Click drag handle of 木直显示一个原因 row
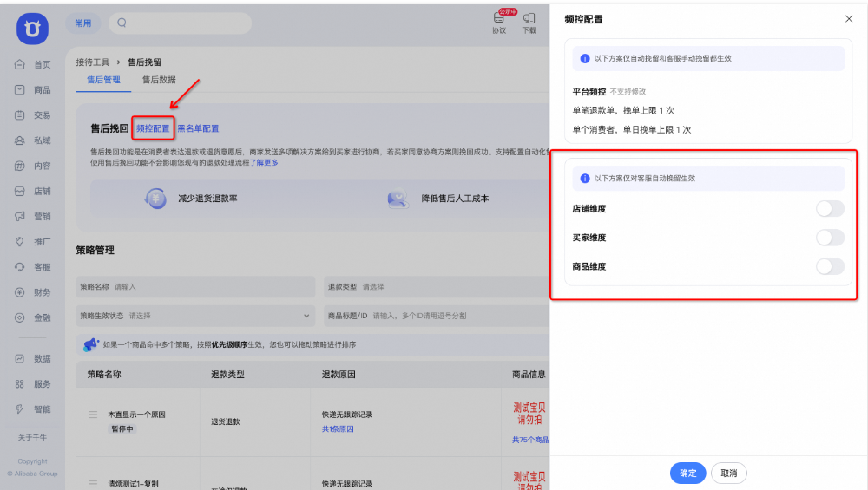Screen dimensions: 868x490 (93, 415)
